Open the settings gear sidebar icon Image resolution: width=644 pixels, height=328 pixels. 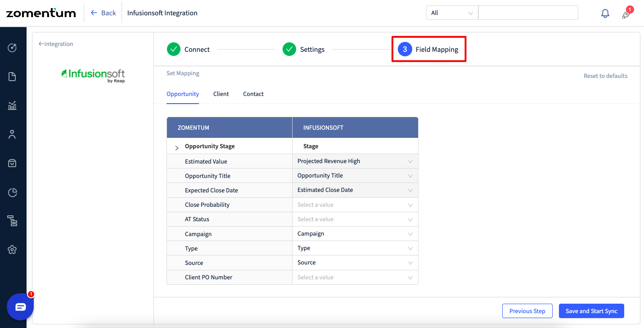pyautogui.click(x=12, y=250)
